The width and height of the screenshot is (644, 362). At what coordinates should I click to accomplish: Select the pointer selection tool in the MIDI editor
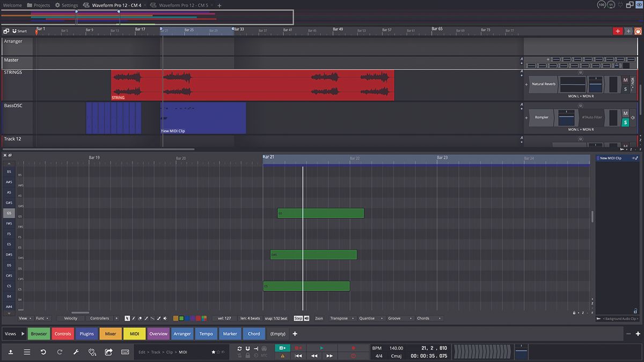point(127,318)
